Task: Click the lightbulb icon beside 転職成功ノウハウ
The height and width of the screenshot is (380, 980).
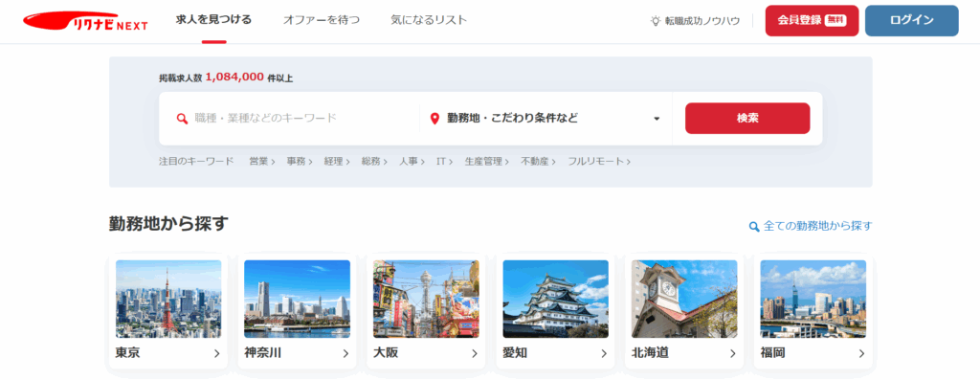Action: [656, 21]
